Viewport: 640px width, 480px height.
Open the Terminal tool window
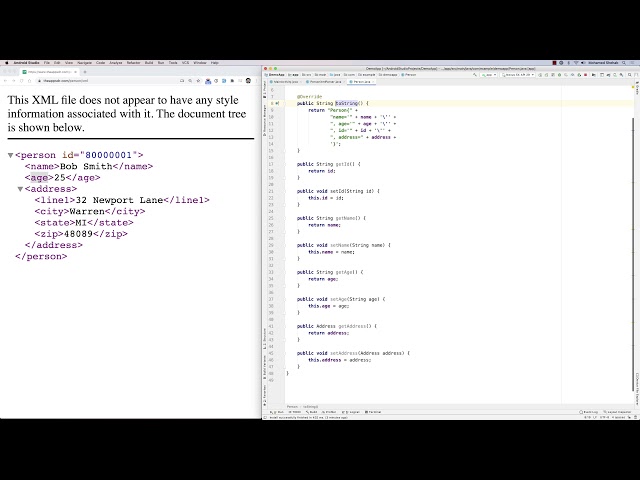(x=373, y=412)
